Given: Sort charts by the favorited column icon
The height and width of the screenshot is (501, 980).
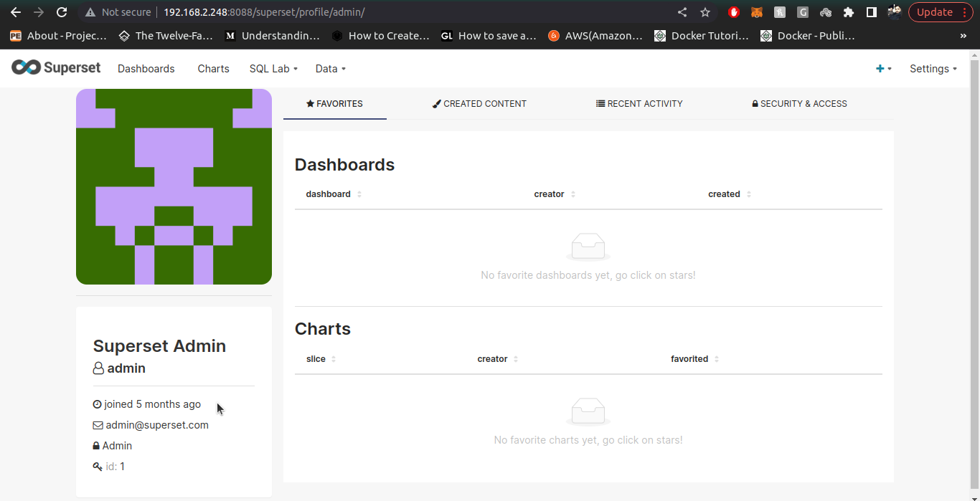Looking at the screenshot, I should 717,359.
